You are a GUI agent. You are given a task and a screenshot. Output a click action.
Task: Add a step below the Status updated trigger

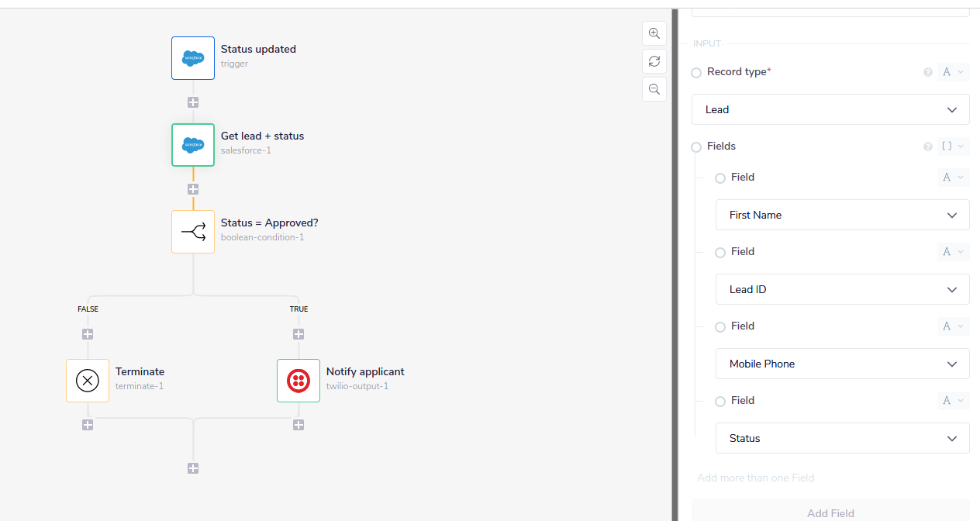[192, 102]
